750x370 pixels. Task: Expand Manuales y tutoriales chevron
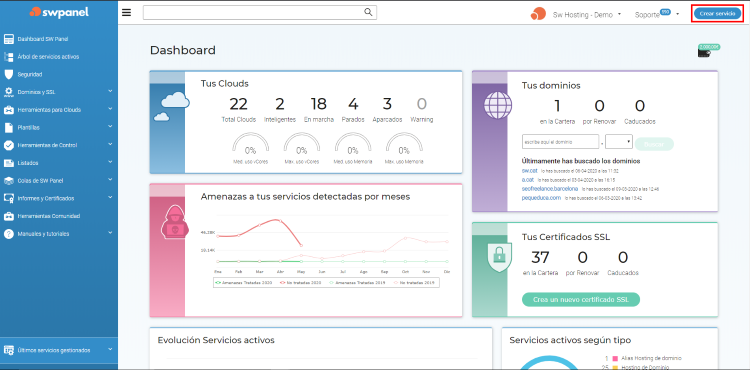point(110,233)
